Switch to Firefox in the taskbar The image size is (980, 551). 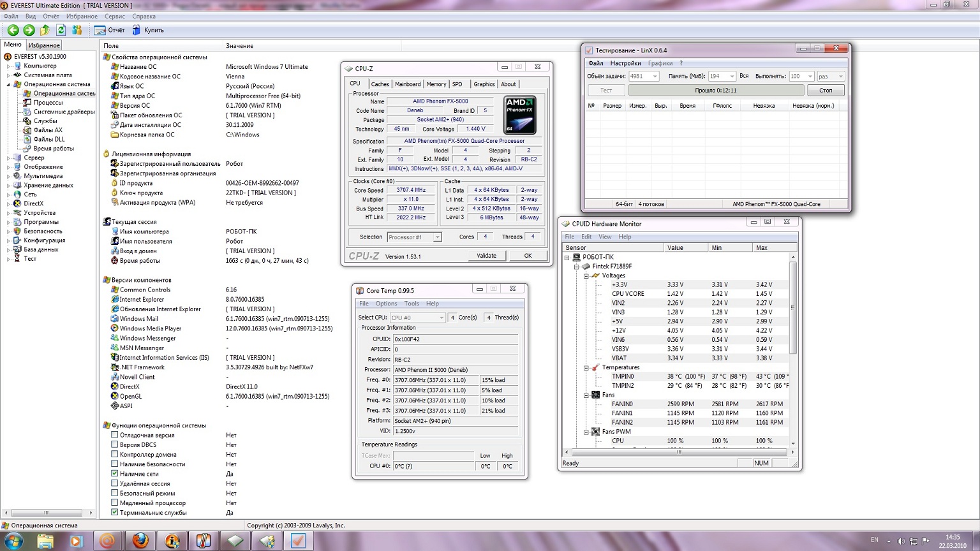140,541
